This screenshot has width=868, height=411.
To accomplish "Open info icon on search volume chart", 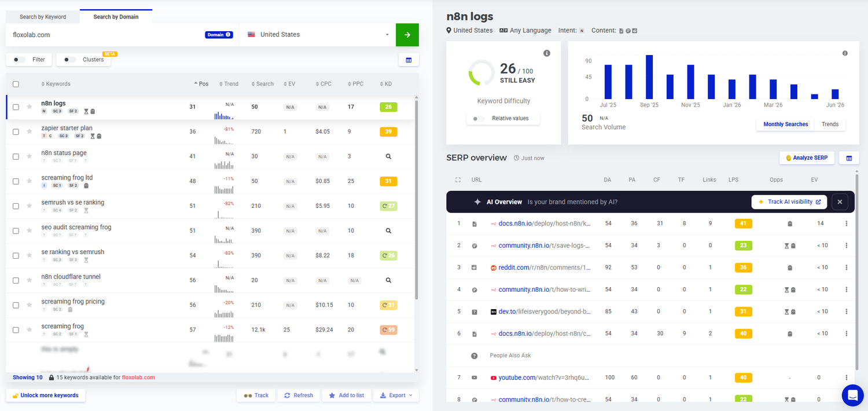I will pos(845,53).
